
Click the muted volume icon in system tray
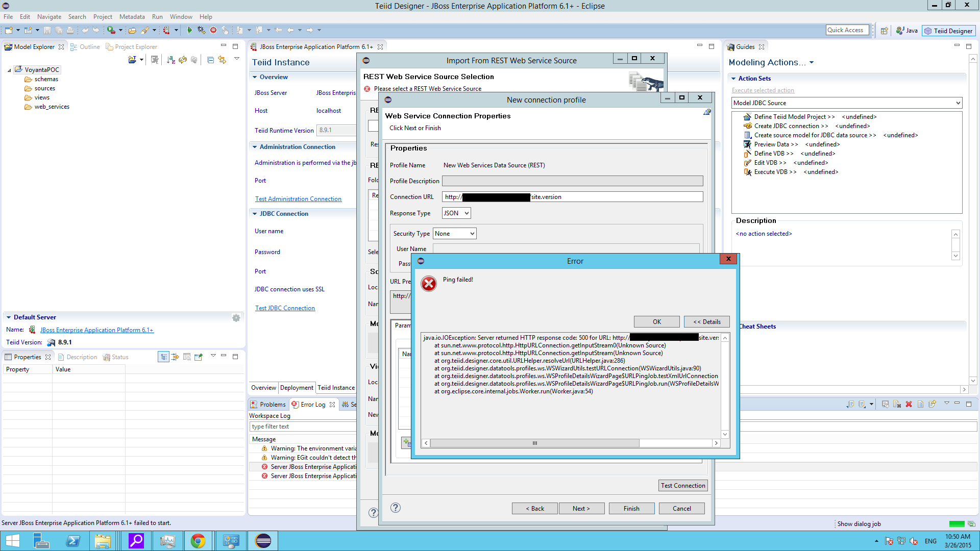pos(914,541)
